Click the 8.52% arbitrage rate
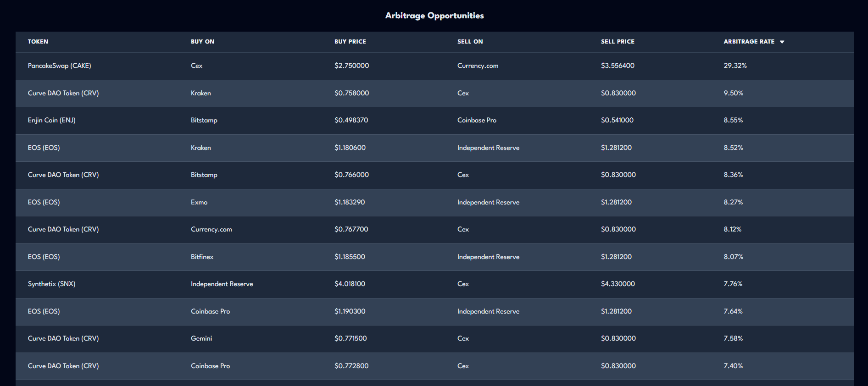This screenshot has width=868, height=386. tap(734, 148)
